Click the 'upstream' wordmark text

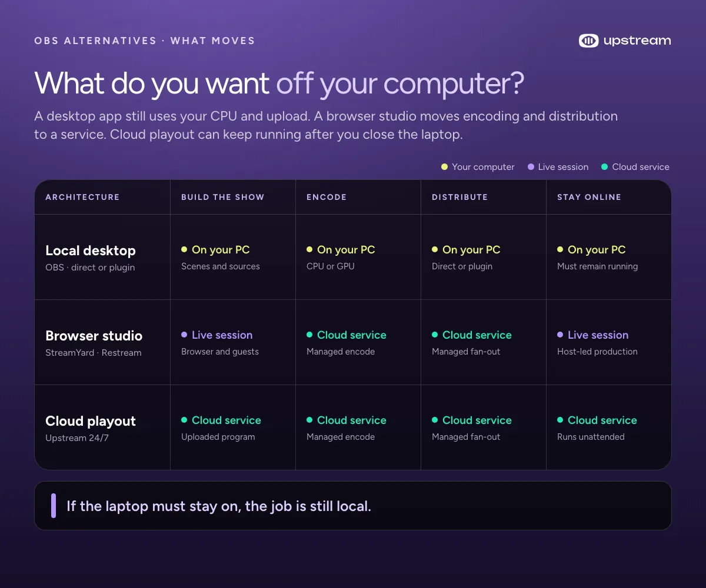[637, 41]
